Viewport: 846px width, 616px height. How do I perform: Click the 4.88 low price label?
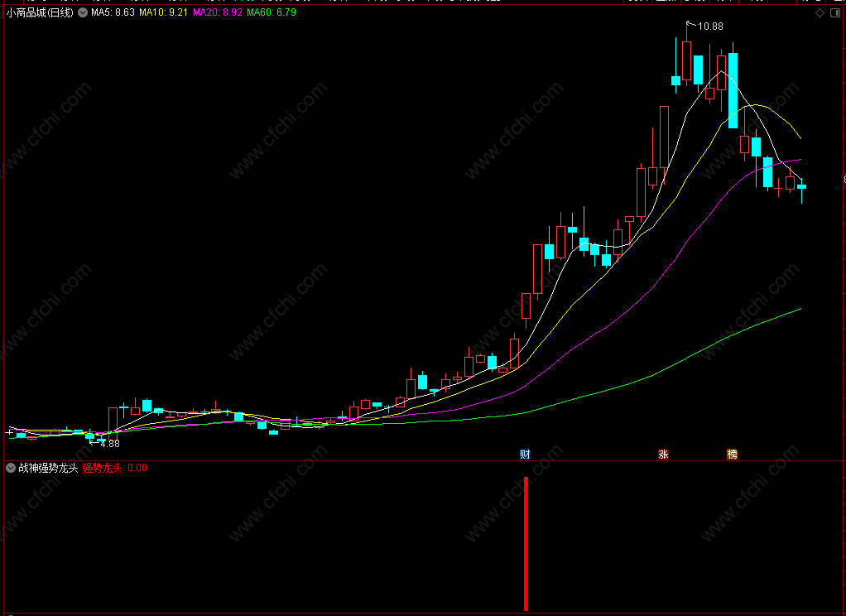tap(110, 444)
